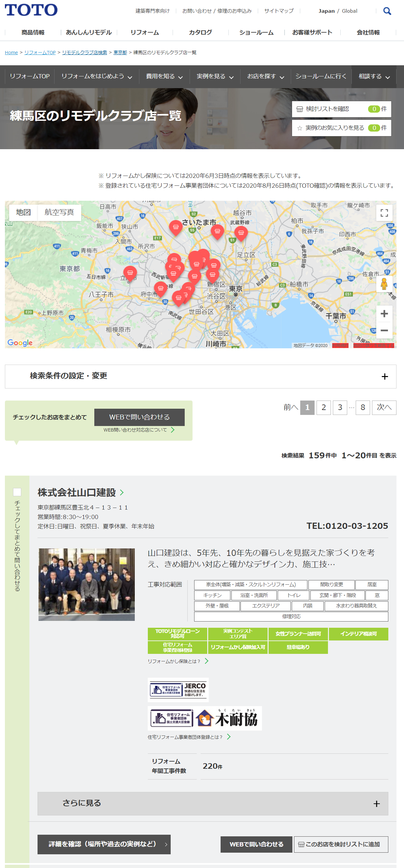Click the arrow beside 株式会社山口建設
This screenshot has height=868, width=404.
click(x=122, y=492)
